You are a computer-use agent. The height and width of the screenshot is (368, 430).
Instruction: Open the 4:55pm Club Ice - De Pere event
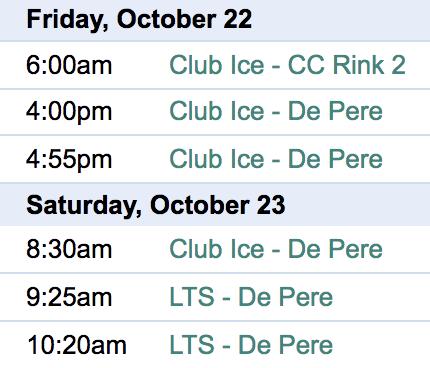[276, 159]
